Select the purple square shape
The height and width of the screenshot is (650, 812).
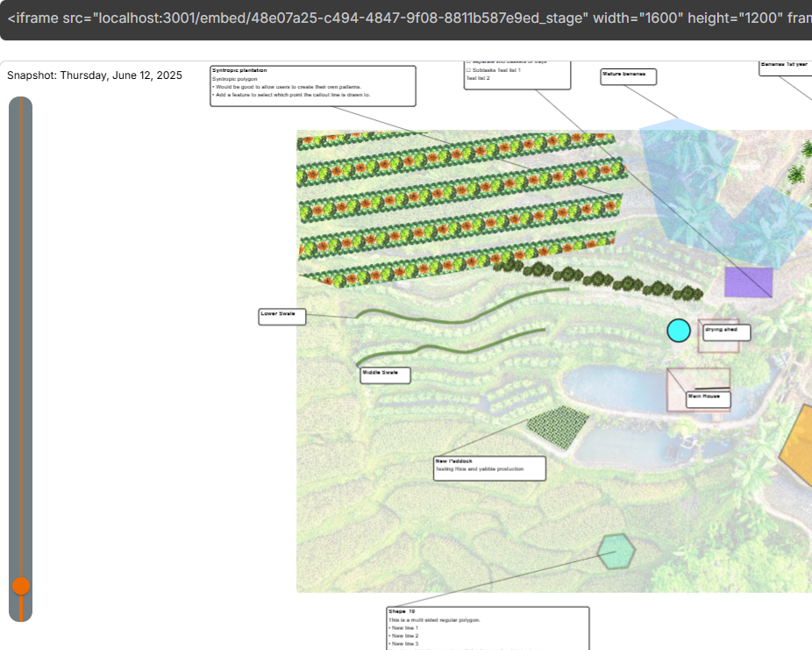click(x=748, y=282)
